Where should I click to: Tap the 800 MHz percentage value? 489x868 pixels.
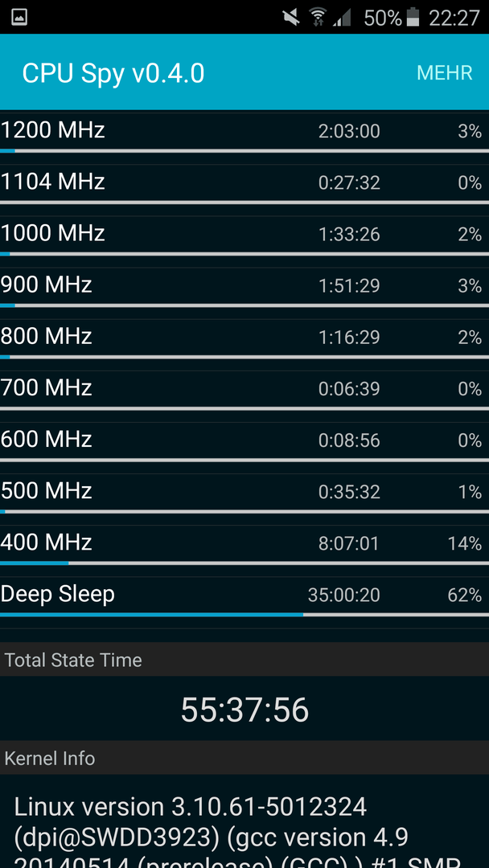(470, 337)
